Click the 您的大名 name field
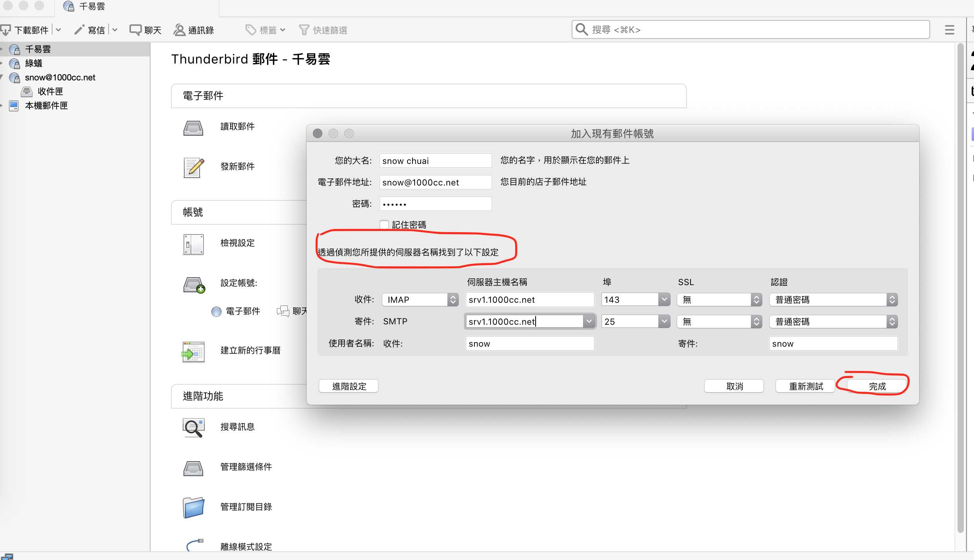 (x=436, y=161)
